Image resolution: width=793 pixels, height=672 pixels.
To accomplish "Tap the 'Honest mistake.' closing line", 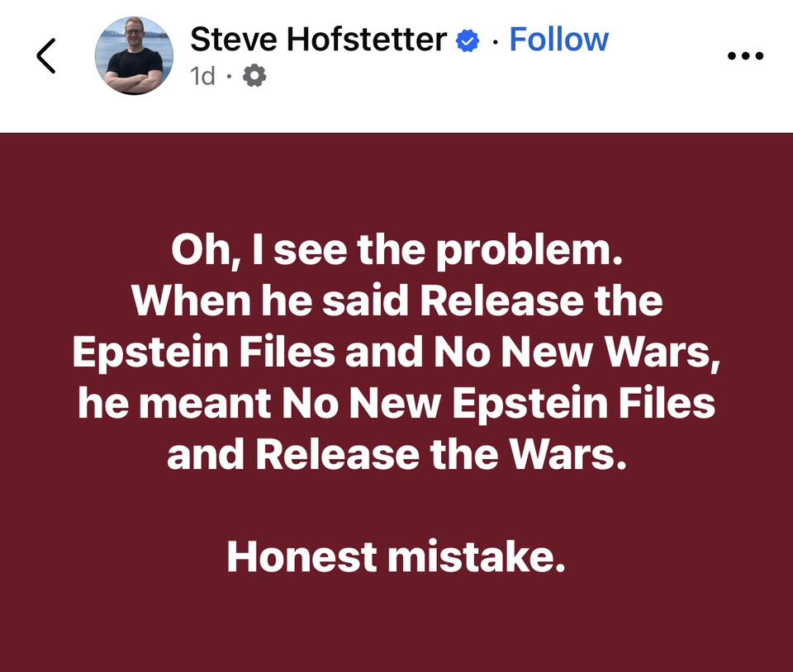I will point(396,556).
